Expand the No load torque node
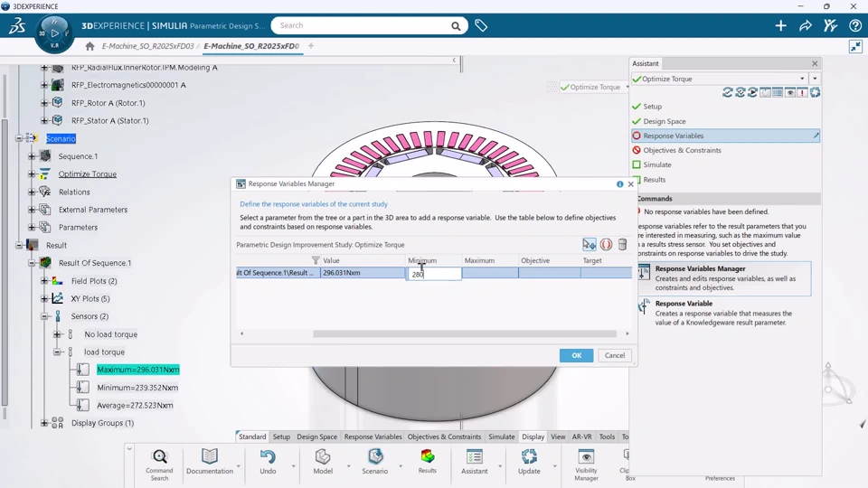The image size is (868, 488). click(57, 334)
